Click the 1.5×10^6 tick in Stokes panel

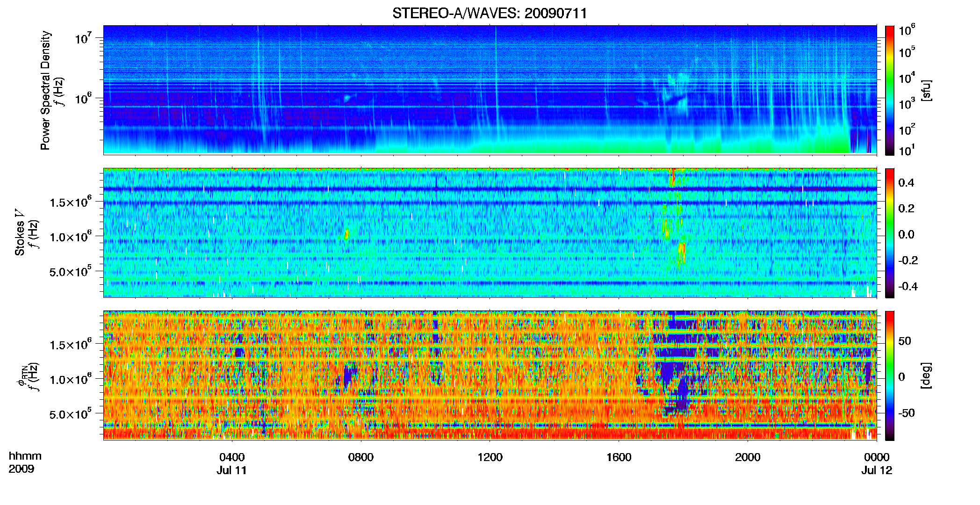pyautogui.click(x=71, y=202)
